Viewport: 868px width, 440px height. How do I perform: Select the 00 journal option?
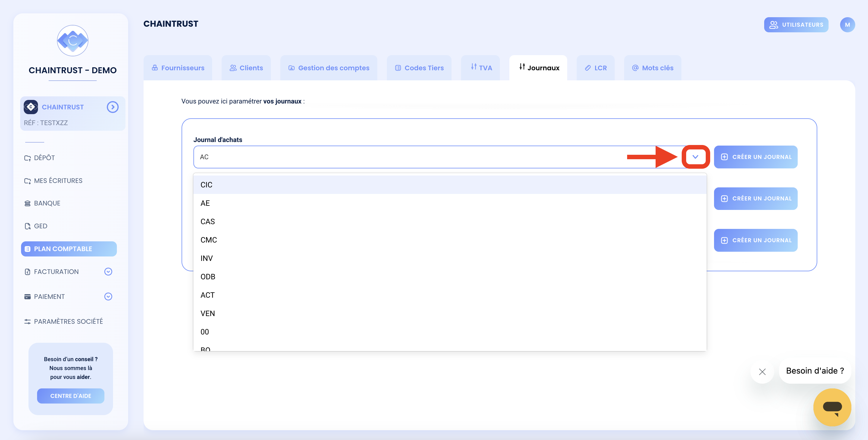click(450, 331)
